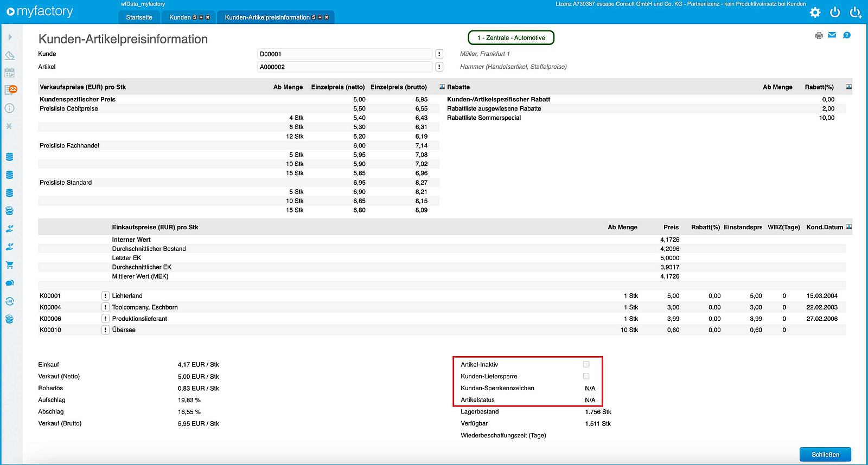
Task: Click the blue envelope mail icon
Action: (x=832, y=35)
